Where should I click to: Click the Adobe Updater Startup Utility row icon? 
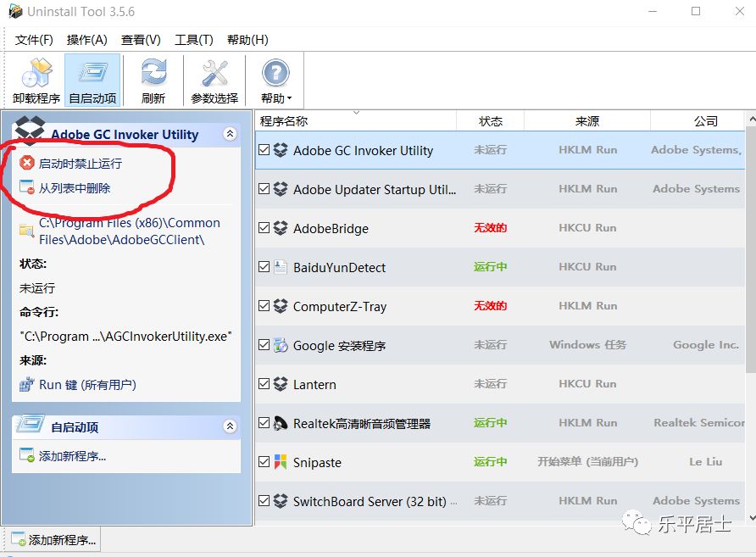coord(281,189)
